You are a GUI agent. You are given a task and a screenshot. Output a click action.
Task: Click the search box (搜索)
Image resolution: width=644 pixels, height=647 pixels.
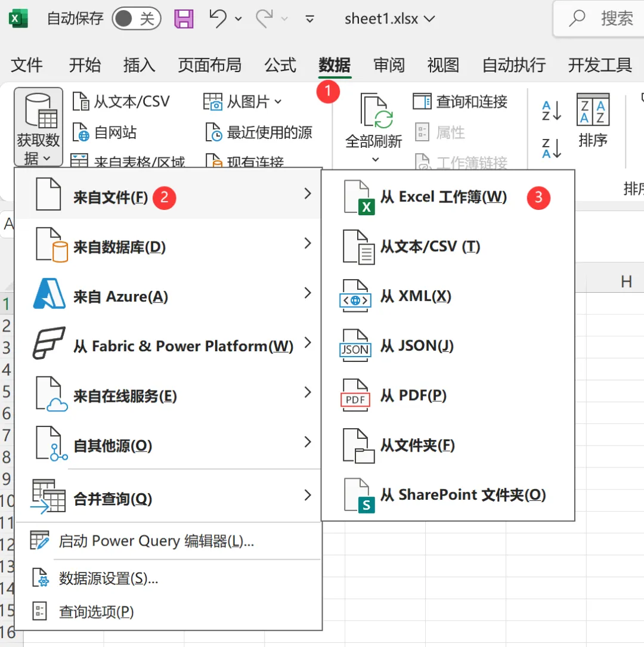pos(599,18)
